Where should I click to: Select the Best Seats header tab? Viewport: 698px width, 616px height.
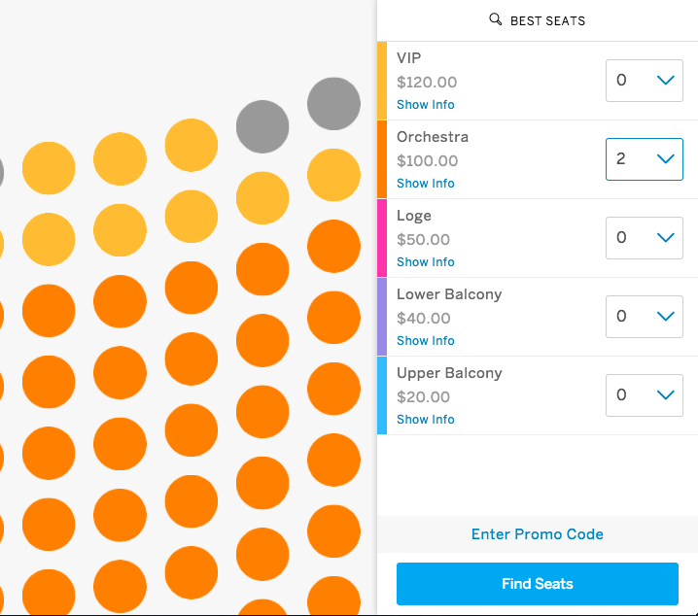tap(538, 20)
